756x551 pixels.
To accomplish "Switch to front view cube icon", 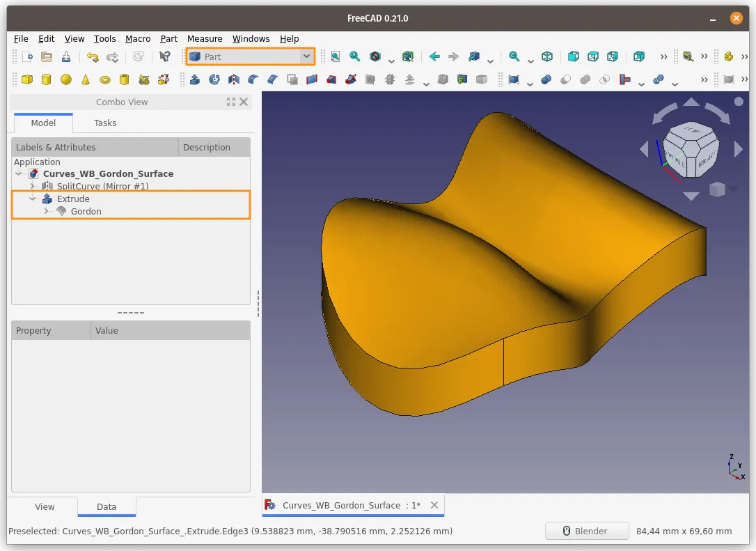I will (574, 56).
